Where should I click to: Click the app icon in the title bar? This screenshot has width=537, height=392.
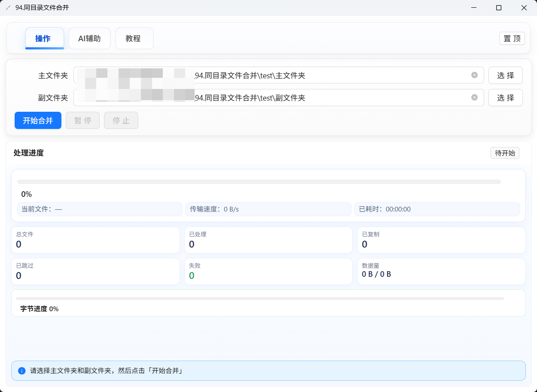[x=8, y=8]
